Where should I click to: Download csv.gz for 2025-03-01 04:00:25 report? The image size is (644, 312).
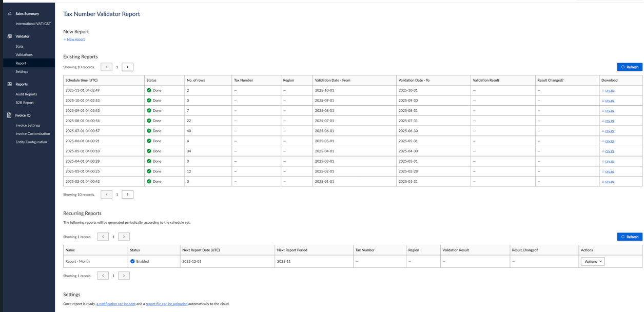click(x=610, y=171)
